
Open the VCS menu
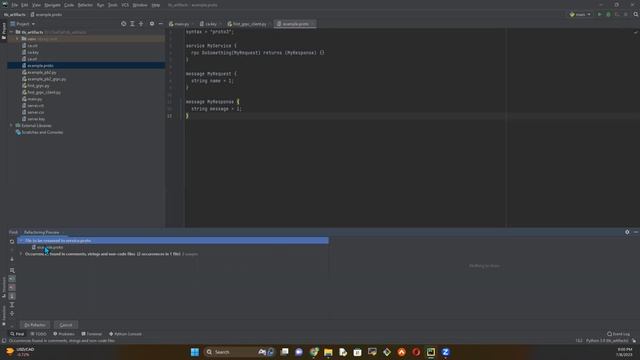pos(125,5)
